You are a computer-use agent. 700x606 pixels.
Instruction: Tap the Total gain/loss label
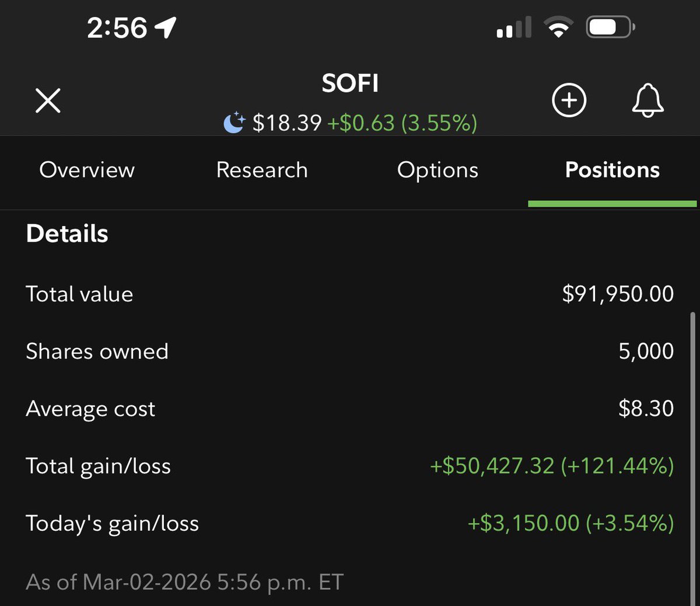98,466
